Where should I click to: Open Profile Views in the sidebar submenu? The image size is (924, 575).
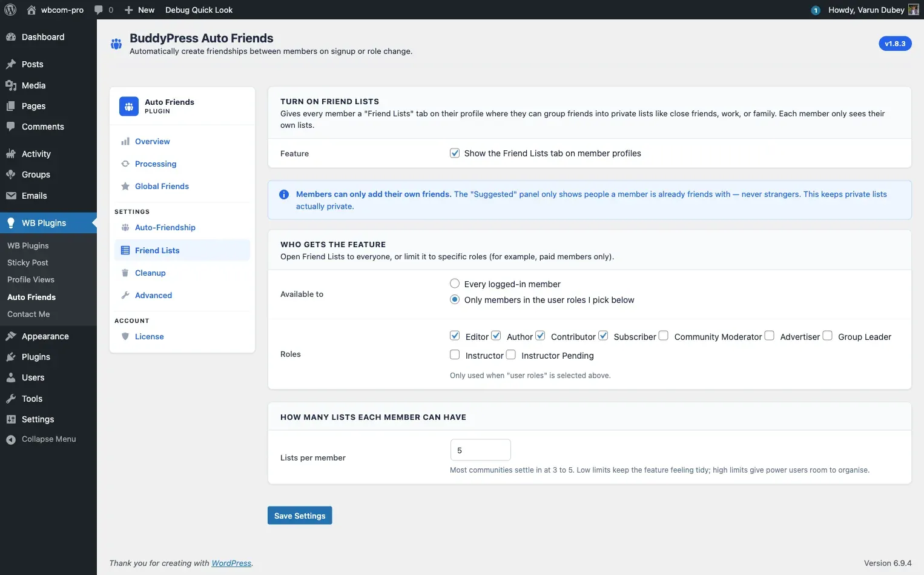click(31, 279)
